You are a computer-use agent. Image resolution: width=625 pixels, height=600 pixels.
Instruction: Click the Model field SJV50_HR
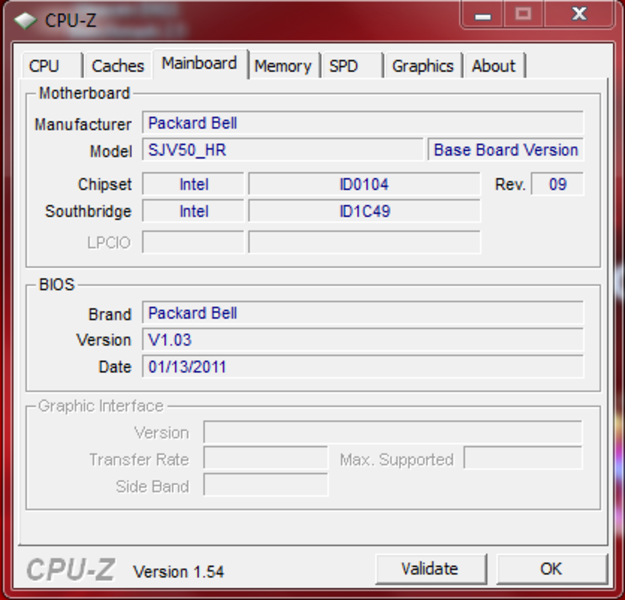[282, 150]
